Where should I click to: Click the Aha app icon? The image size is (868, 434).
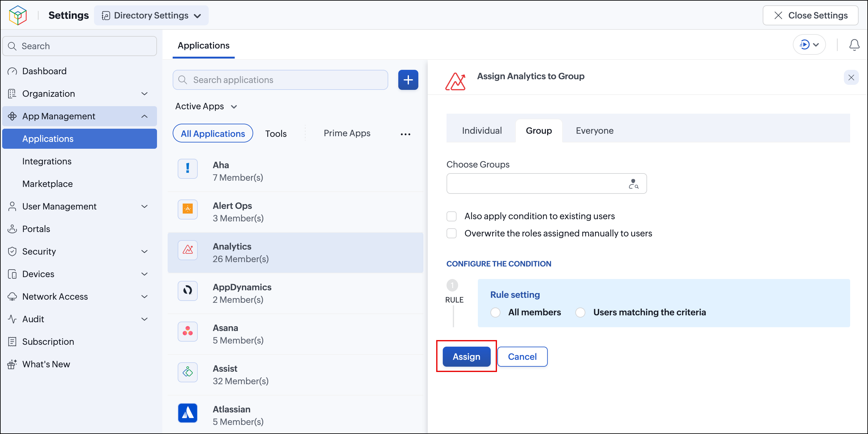click(188, 169)
